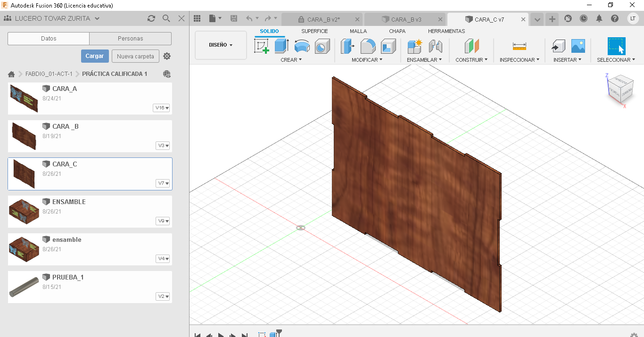
Task: Select the New Component tool
Action: pos(415,46)
